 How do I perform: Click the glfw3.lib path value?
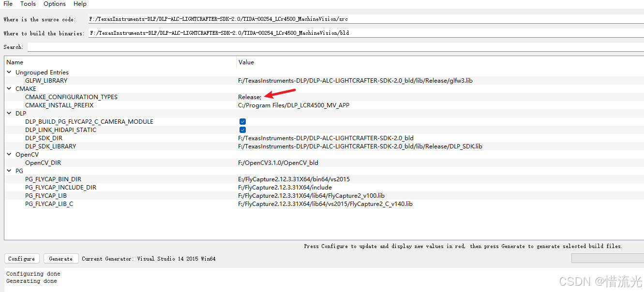[x=355, y=81]
